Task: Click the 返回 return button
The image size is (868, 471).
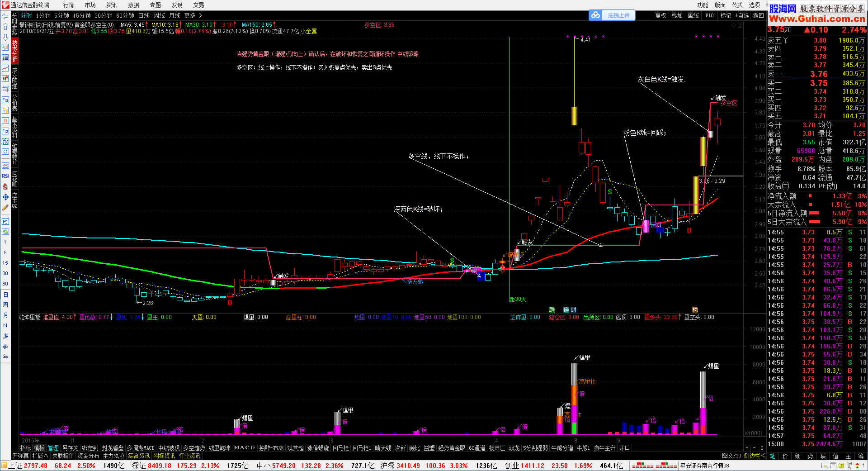Action: (758, 15)
